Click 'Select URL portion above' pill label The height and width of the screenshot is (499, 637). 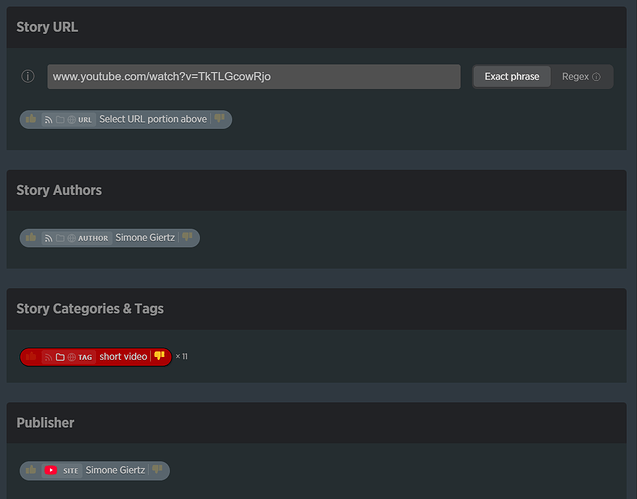click(x=152, y=119)
